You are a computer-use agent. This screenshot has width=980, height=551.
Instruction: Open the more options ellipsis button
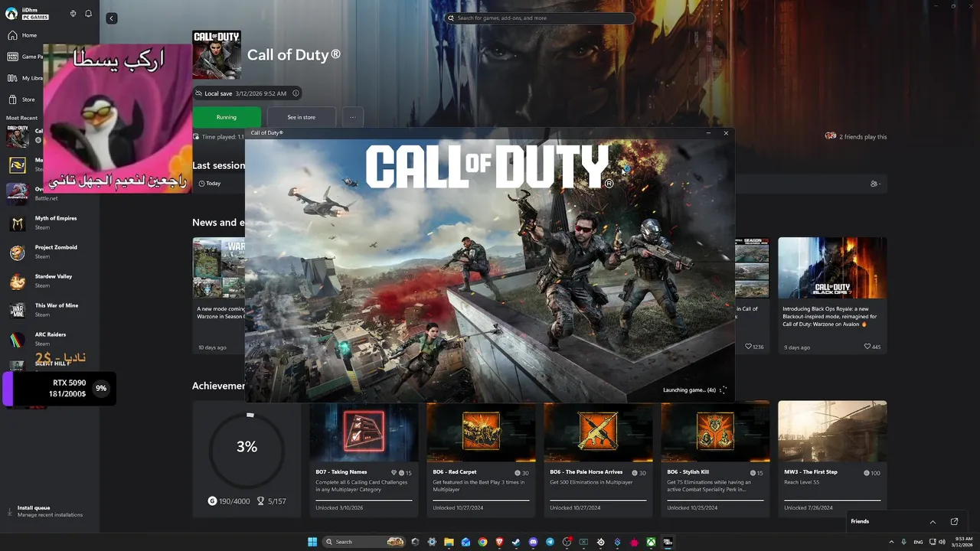point(352,117)
